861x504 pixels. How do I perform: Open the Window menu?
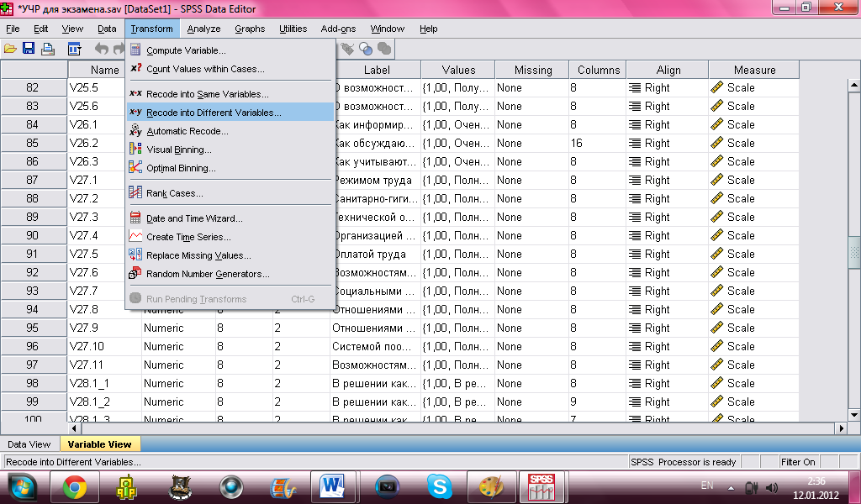pyautogui.click(x=387, y=29)
